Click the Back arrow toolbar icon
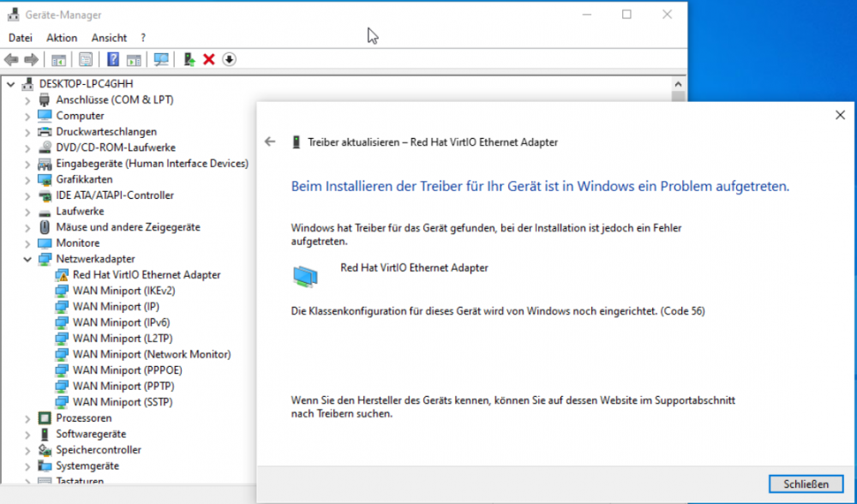 click(x=11, y=60)
